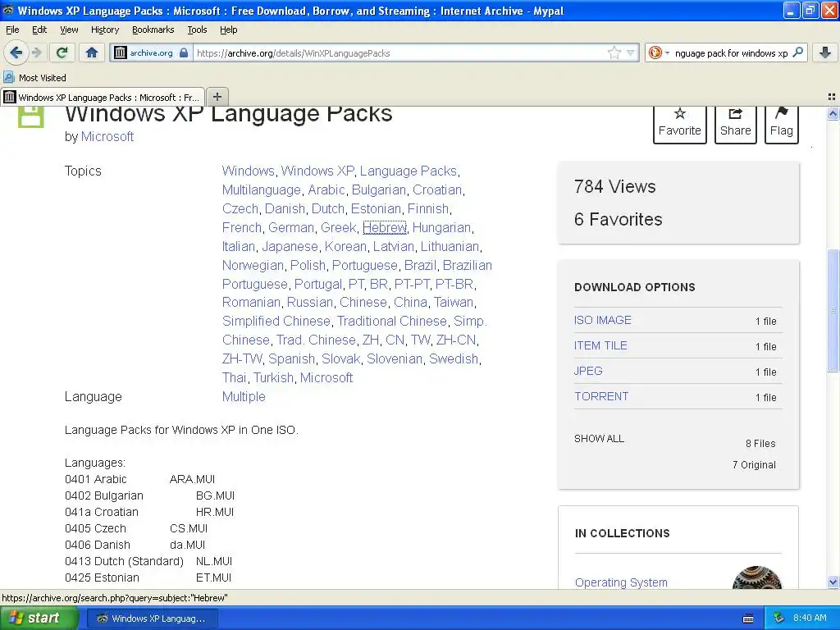Click the system tray notification icon
The width and height of the screenshot is (840, 630).
point(779,618)
